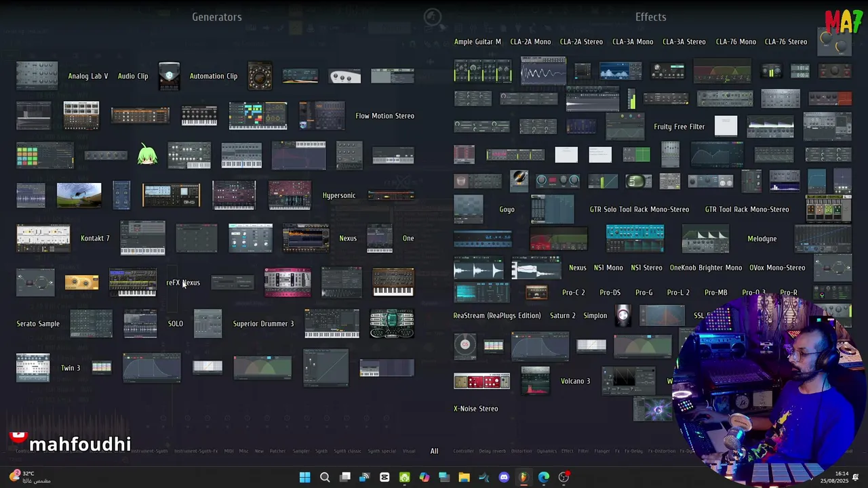Viewport: 868px width, 488px height.
Task: Add Ample Guitar M effect
Action: 477,41
